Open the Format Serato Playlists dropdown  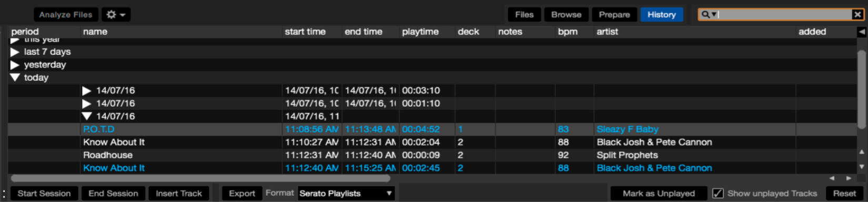pos(346,194)
